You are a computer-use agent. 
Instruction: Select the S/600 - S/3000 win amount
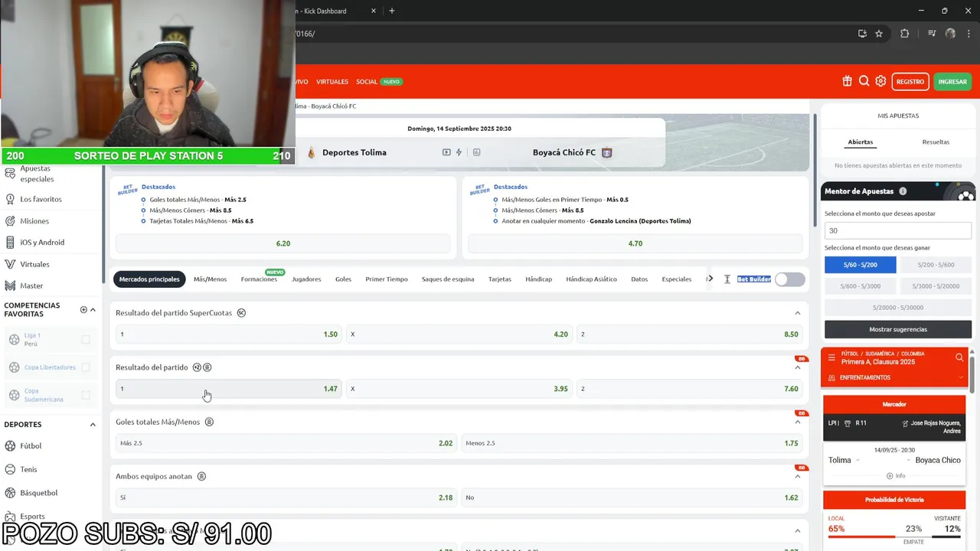click(860, 286)
